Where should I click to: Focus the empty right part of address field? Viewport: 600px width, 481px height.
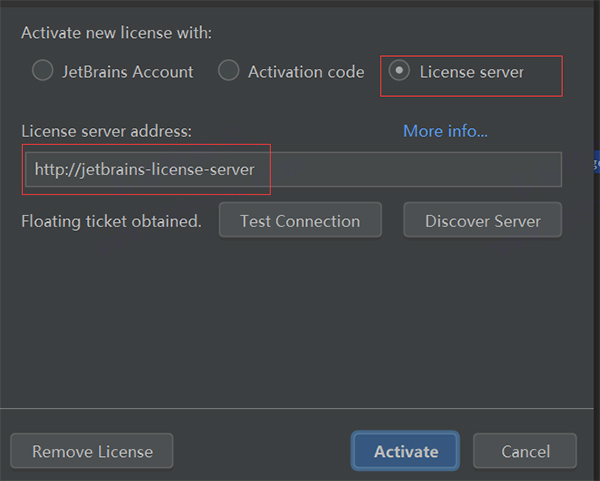[415, 170]
